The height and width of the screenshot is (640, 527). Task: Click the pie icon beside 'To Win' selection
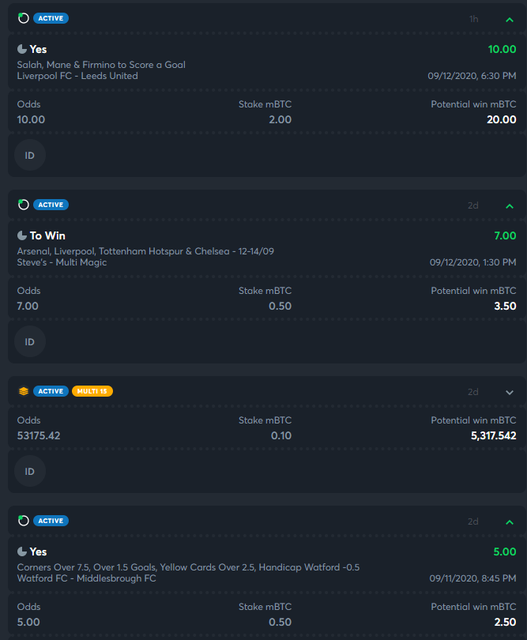[x=22, y=236]
